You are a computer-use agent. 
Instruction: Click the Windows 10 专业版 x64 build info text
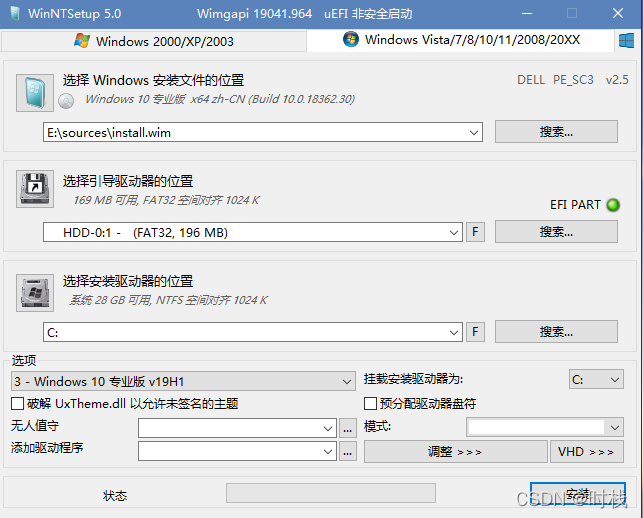[x=220, y=99]
